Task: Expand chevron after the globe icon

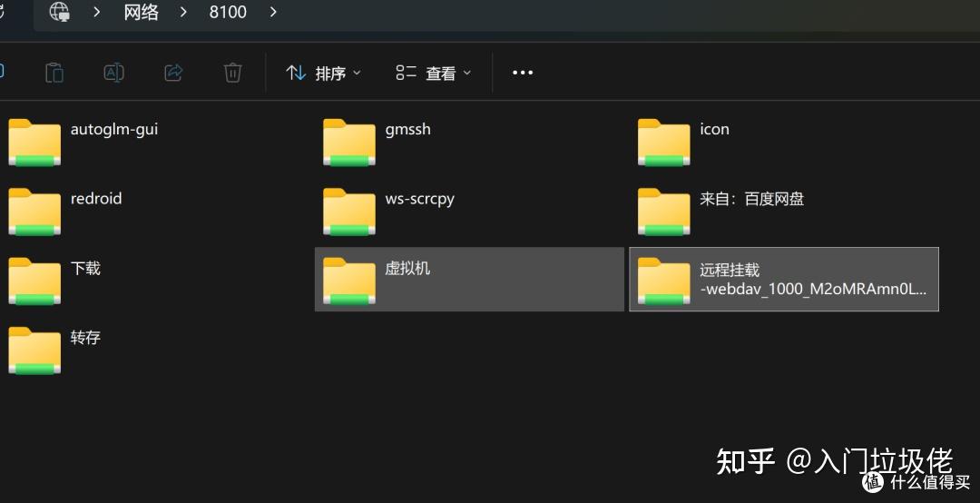Action: pyautogui.click(x=96, y=12)
